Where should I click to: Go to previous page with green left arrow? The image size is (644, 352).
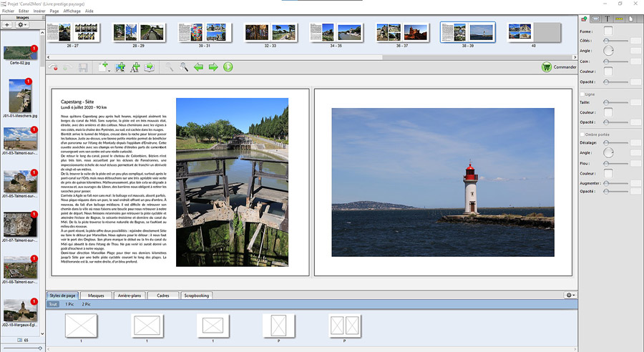(198, 67)
